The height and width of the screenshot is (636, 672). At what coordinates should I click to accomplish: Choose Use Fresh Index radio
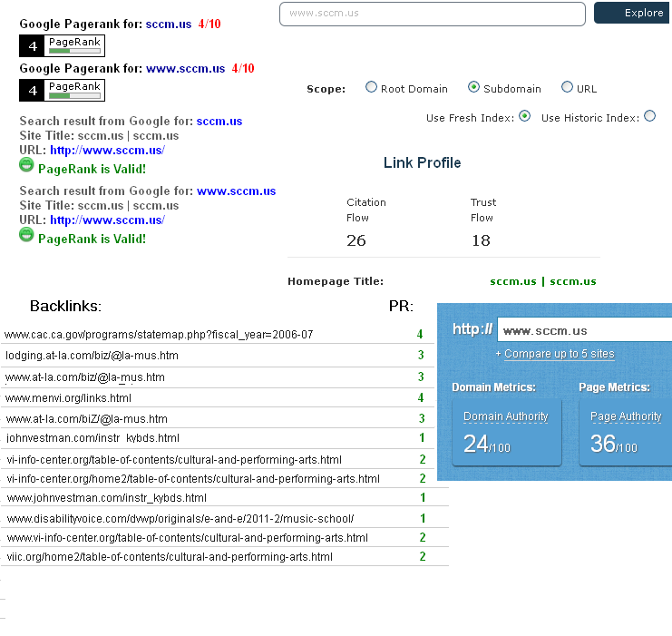pos(524,116)
